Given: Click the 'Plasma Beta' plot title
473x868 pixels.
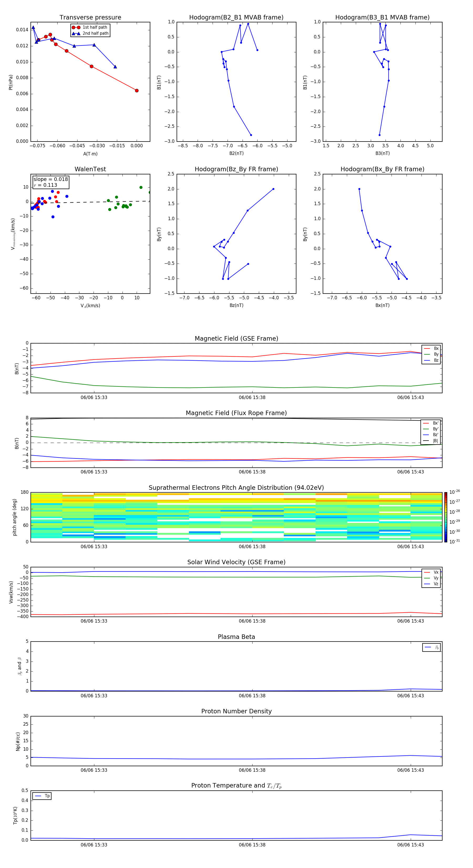Looking at the screenshot, I should [x=236, y=637].
